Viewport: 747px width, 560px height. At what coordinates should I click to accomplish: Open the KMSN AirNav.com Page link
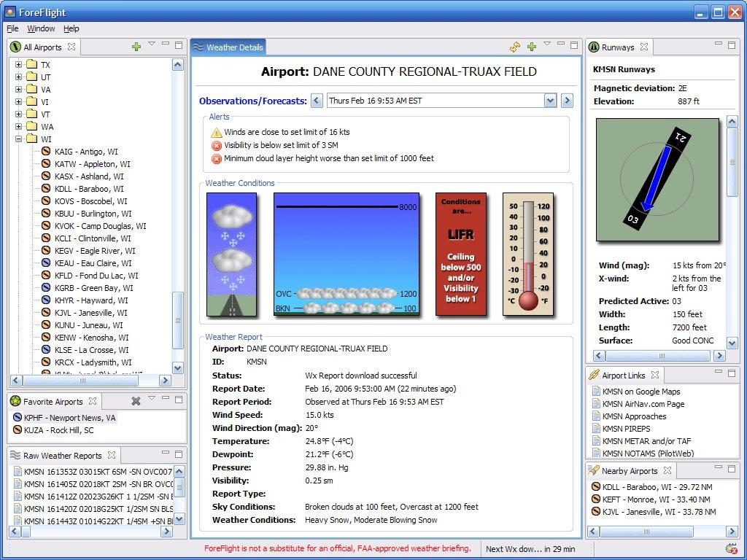(643, 404)
